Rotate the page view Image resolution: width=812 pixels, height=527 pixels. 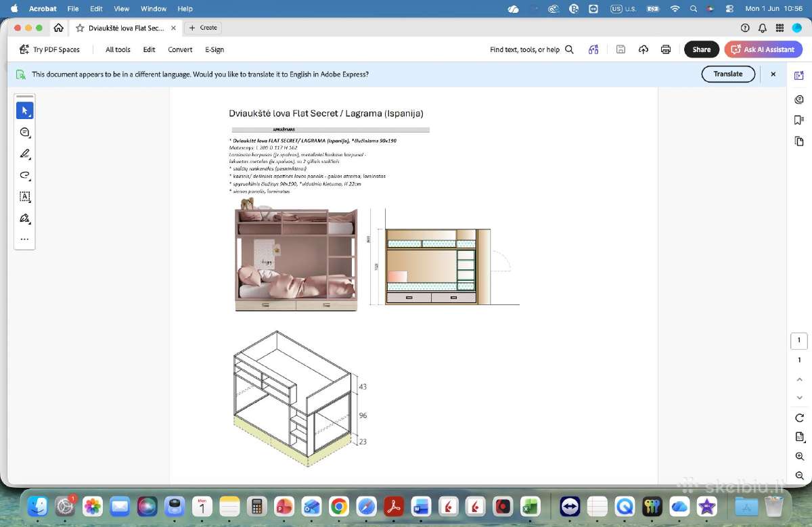coord(799,417)
